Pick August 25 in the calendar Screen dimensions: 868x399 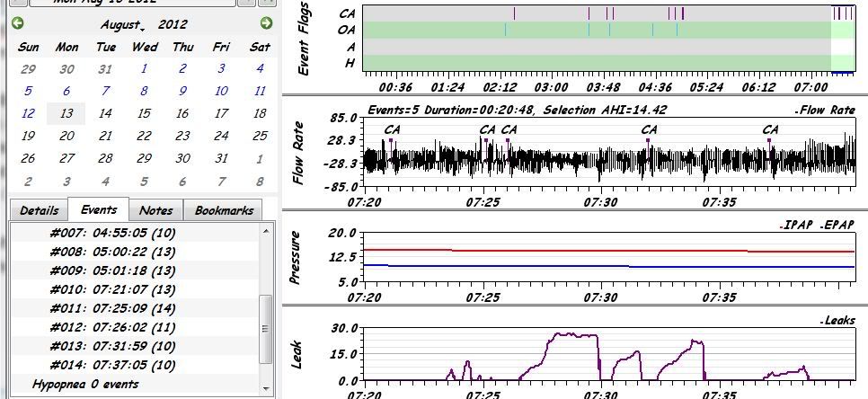pyautogui.click(x=260, y=136)
